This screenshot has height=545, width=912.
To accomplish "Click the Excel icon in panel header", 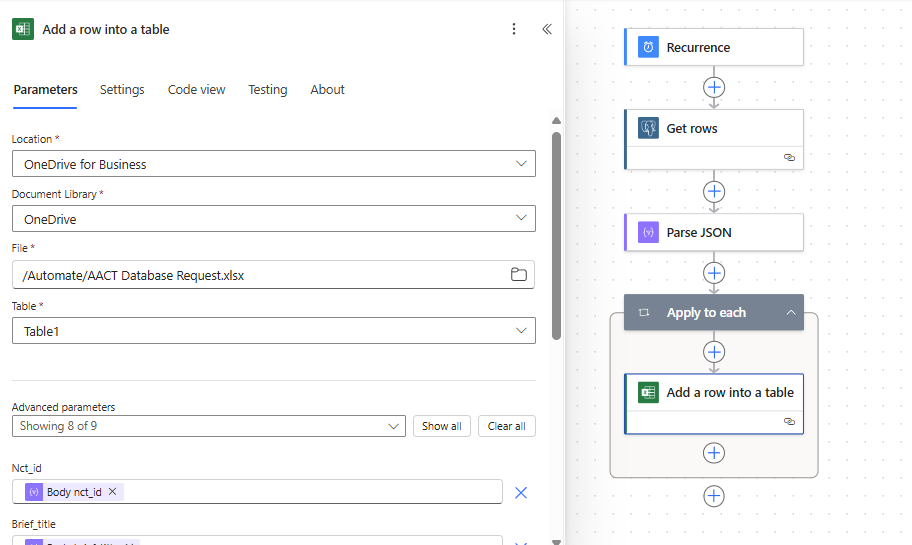I will pos(23,29).
